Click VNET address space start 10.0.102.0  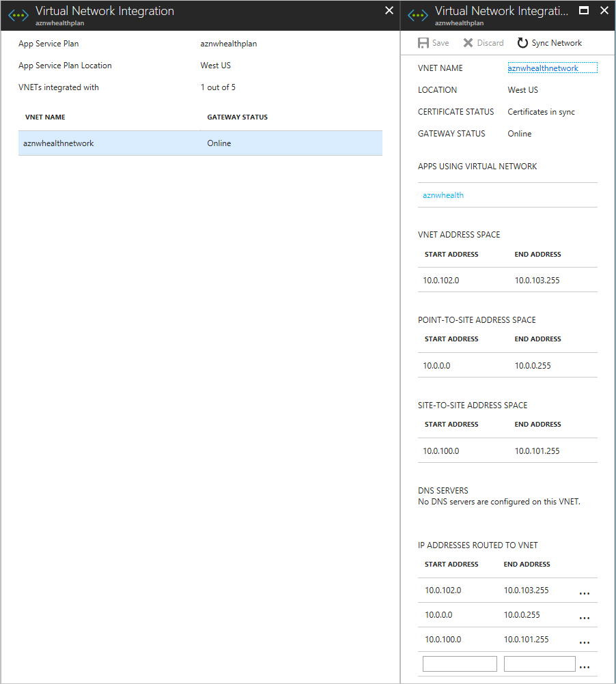click(x=441, y=280)
